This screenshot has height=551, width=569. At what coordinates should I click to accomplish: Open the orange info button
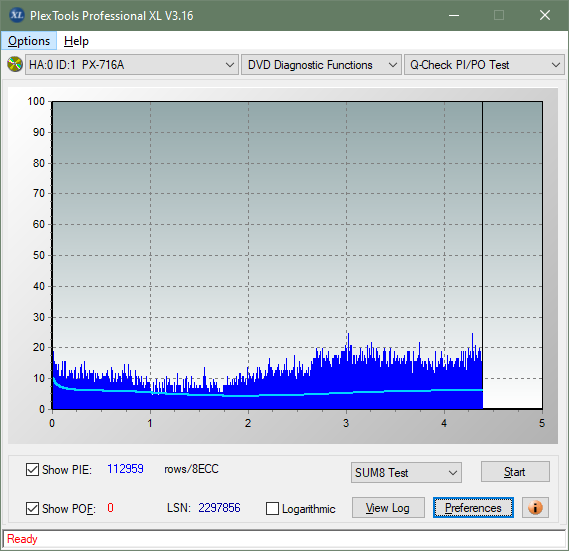535,507
